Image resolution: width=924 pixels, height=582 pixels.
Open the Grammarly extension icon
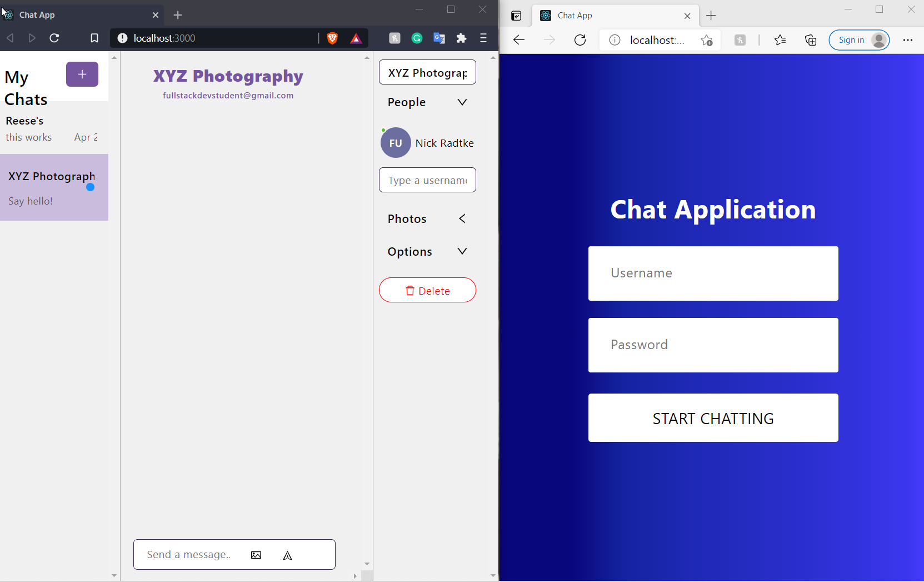(417, 38)
